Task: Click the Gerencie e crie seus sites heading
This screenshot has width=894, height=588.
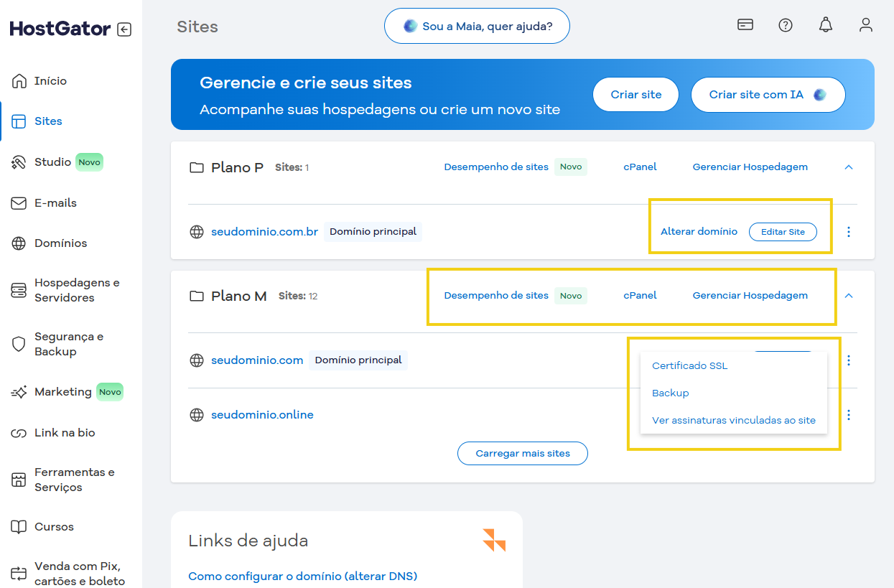Action: click(x=306, y=83)
